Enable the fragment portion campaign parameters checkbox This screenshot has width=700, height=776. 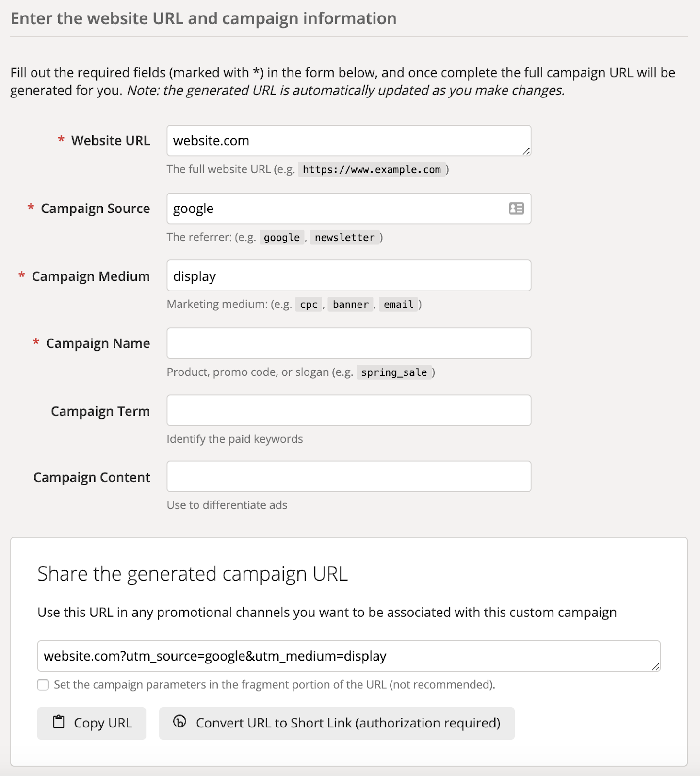click(43, 685)
